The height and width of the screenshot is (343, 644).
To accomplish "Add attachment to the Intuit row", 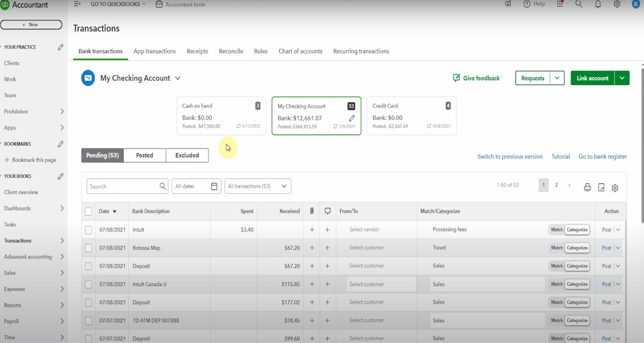I will pos(312,230).
